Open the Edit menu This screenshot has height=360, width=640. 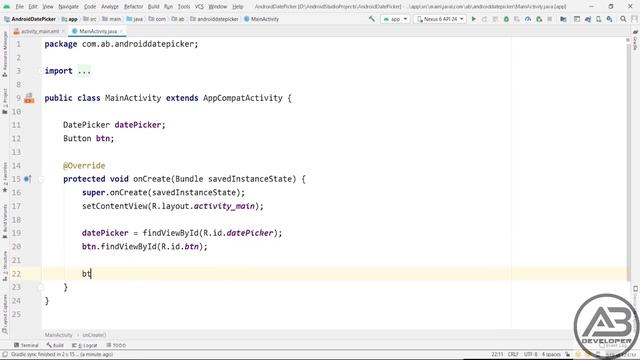(33, 7)
